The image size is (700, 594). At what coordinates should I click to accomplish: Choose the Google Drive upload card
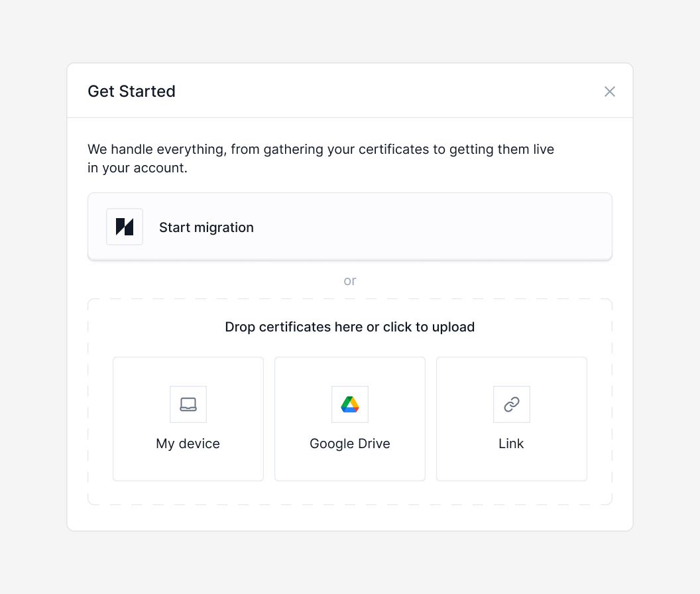349,419
